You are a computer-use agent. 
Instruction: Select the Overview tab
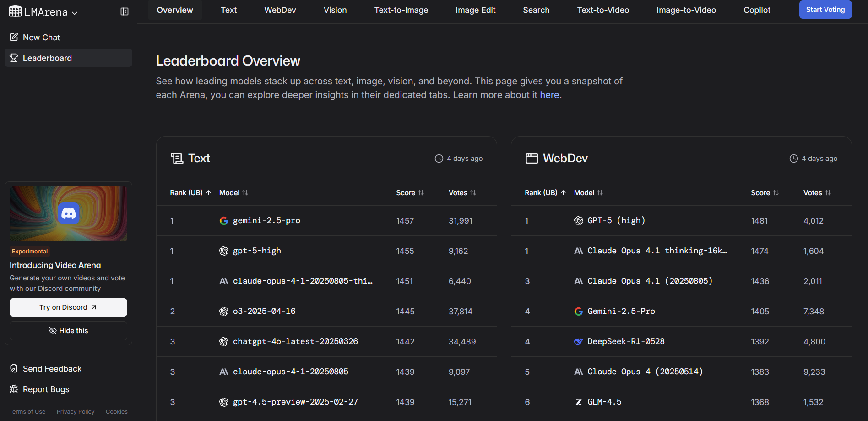click(x=175, y=10)
